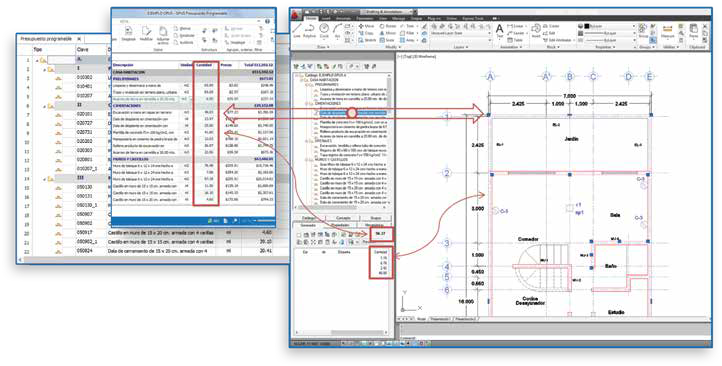
Task: Click the Move modify tool
Action: pyautogui.click(x=366, y=26)
